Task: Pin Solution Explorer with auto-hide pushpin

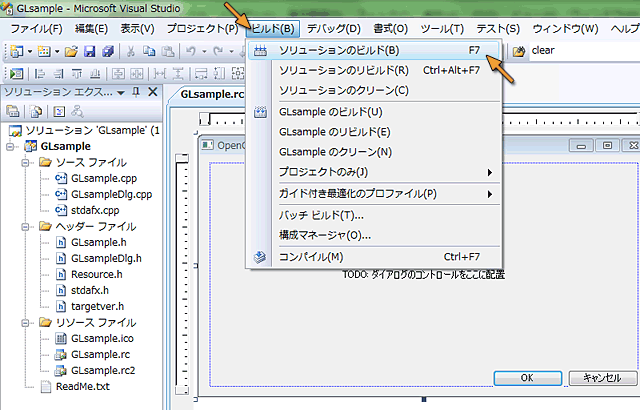Action: 136,92
